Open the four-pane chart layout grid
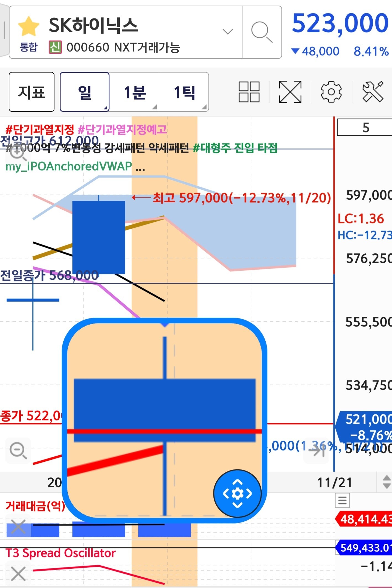 (249, 92)
